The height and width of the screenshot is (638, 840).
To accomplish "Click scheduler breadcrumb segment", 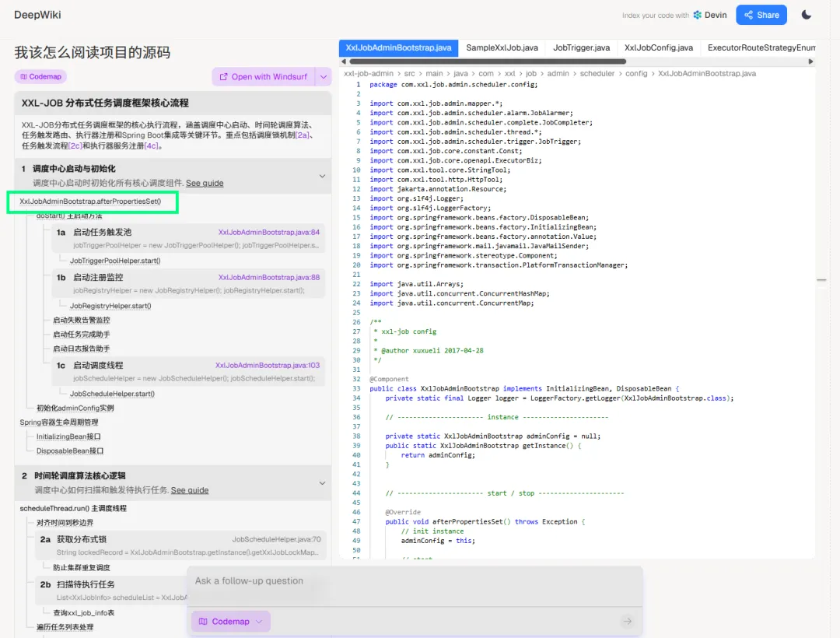I will pyautogui.click(x=597, y=73).
